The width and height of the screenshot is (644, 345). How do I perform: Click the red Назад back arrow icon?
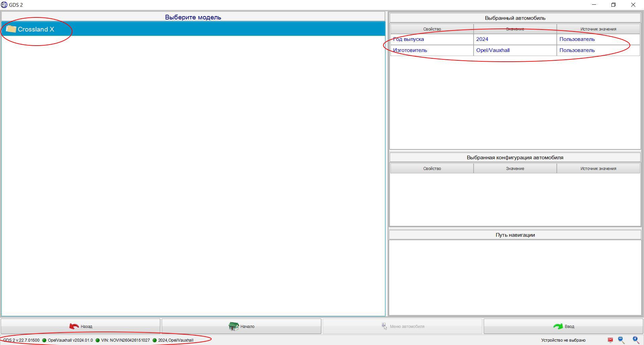click(74, 326)
